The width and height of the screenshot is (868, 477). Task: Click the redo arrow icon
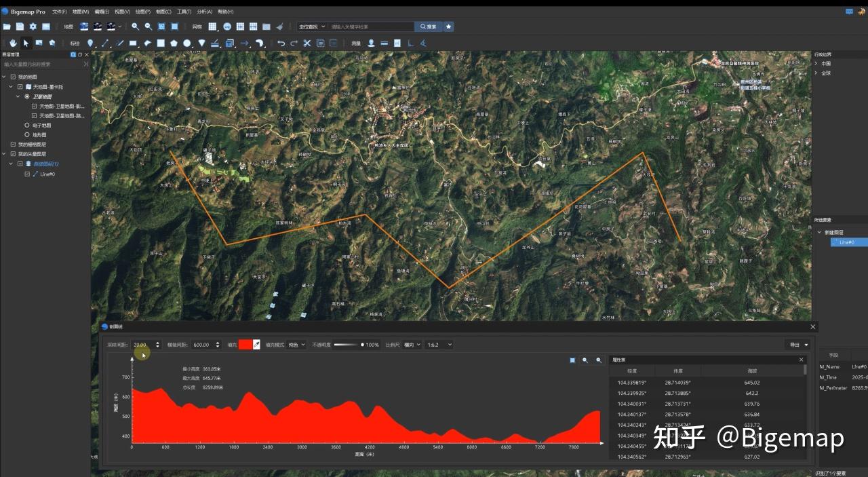(x=294, y=43)
